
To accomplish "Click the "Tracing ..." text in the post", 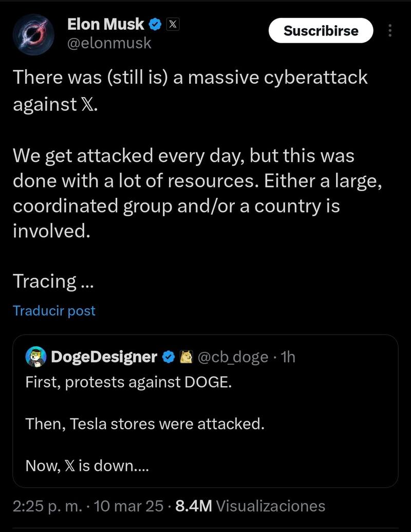I will point(53,281).
